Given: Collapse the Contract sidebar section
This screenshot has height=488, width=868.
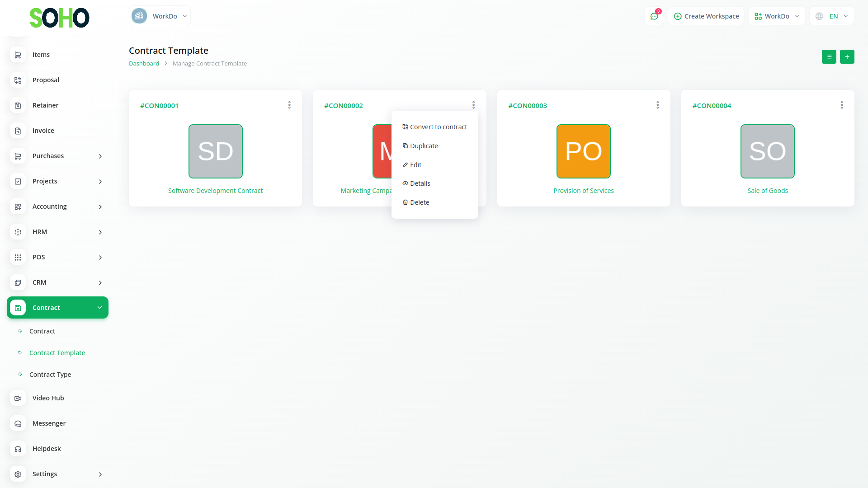Looking at the screenshot, I should click(99, 308).
